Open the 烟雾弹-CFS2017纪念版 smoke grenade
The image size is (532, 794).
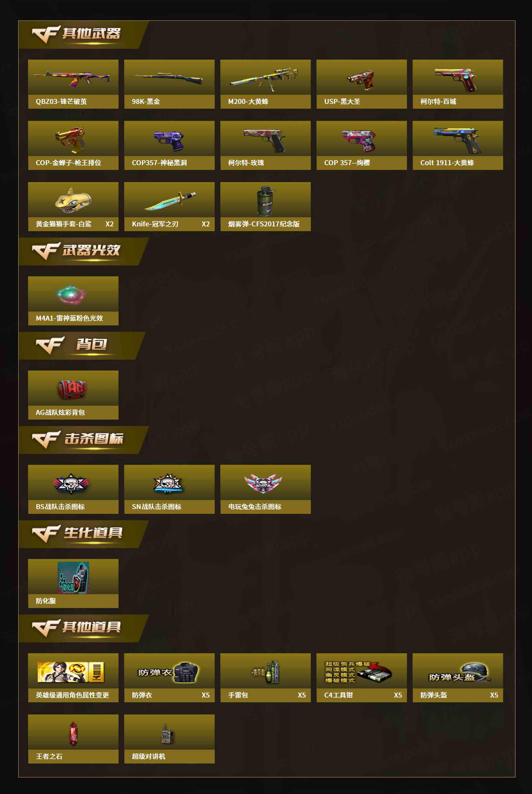pyautogui.click(x=265, y=201)
